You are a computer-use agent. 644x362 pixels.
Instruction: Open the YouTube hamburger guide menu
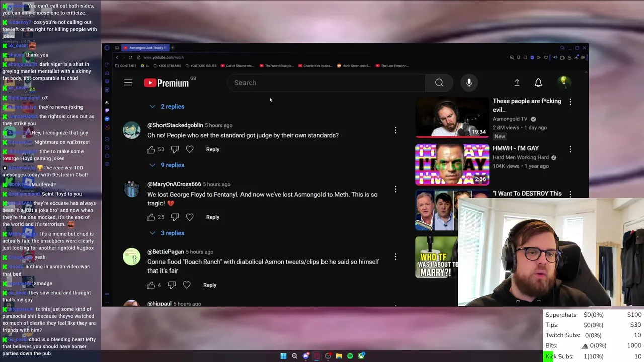pos(128,83)
